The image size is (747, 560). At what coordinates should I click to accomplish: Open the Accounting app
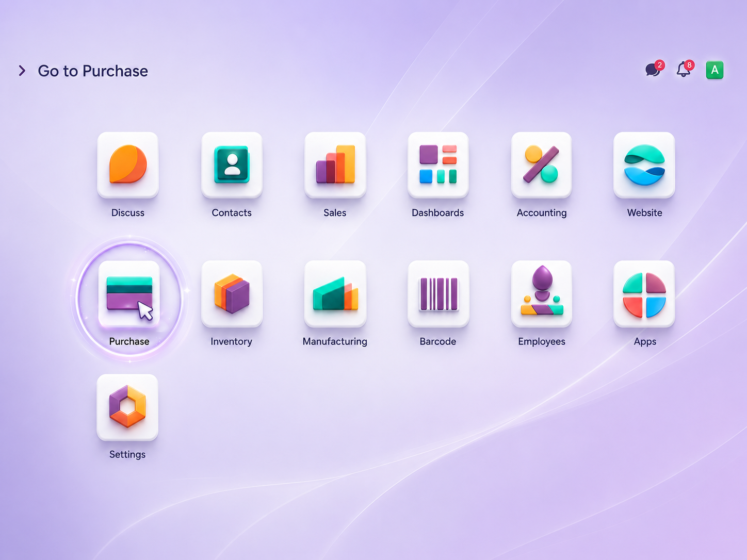541,165
